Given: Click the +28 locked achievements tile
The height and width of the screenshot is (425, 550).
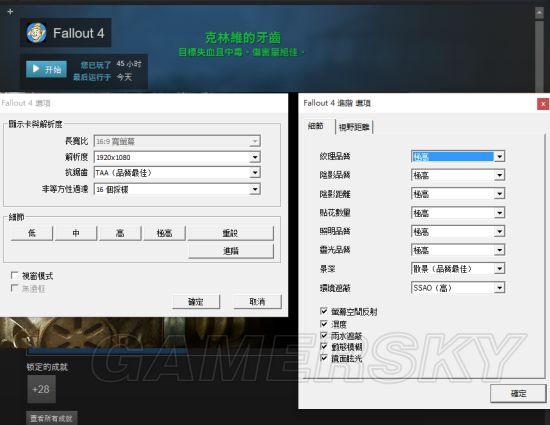Looking at the screenshot, I should [x=41, y=389].
